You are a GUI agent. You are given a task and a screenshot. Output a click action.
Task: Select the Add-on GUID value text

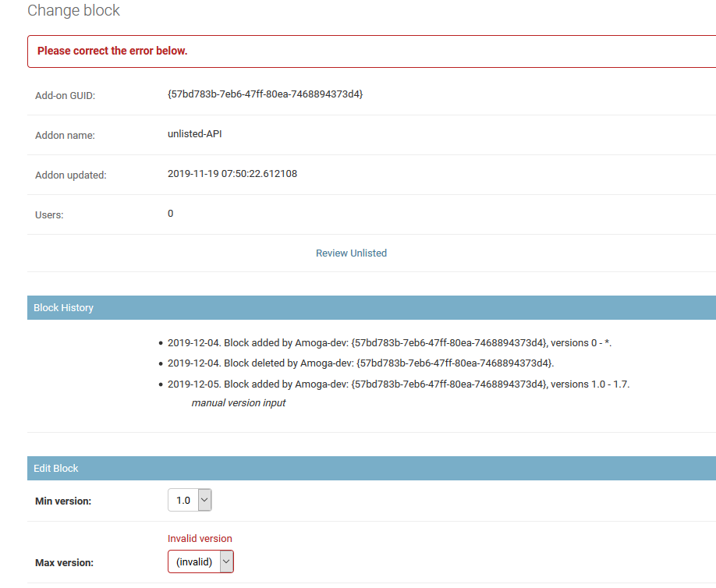(265, 94)
